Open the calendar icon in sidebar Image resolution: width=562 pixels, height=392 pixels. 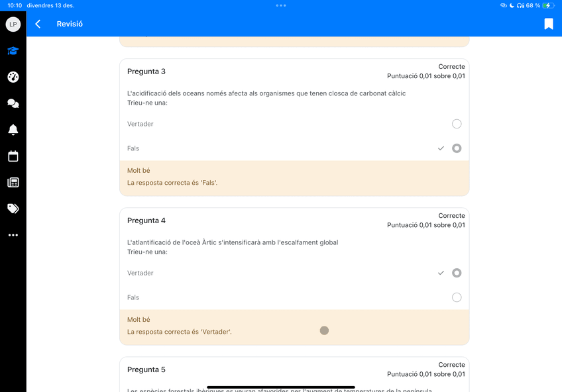13,156
